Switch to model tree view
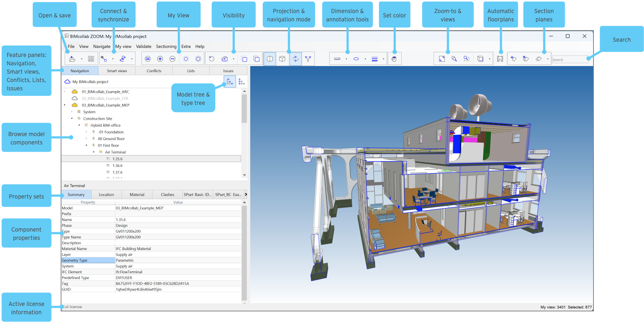This screenshot has height=323, width=644. click(230, 82)
